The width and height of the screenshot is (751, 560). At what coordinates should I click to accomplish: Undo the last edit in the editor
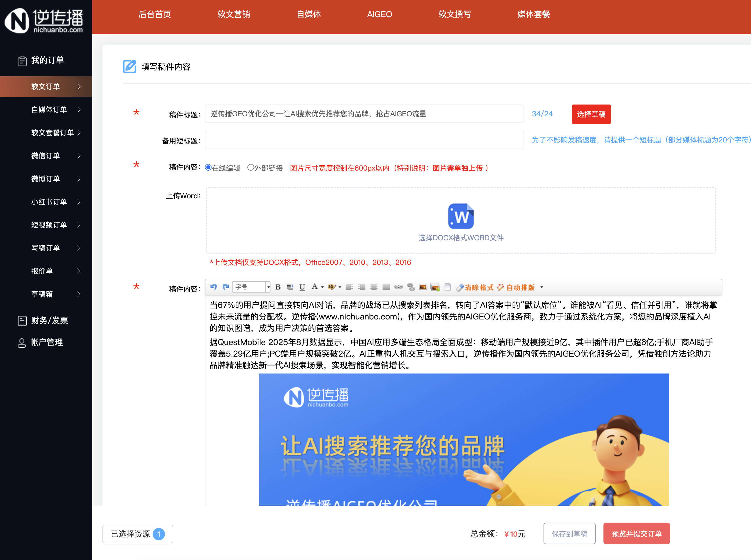[214, 287]
